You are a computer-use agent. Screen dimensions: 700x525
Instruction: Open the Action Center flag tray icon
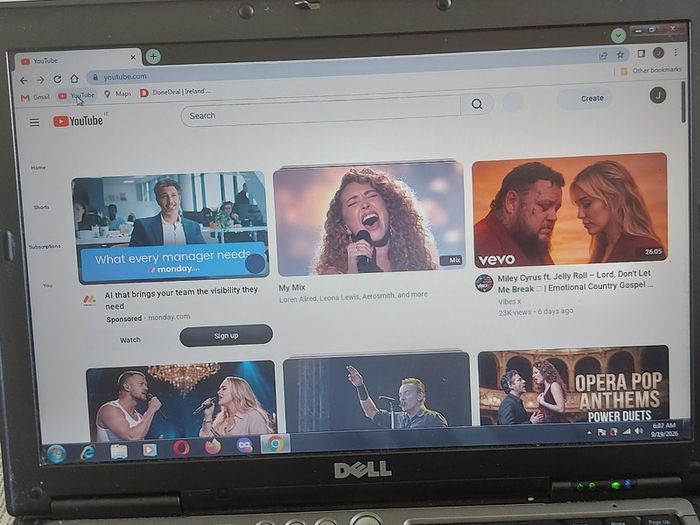[x=602, y=433]
